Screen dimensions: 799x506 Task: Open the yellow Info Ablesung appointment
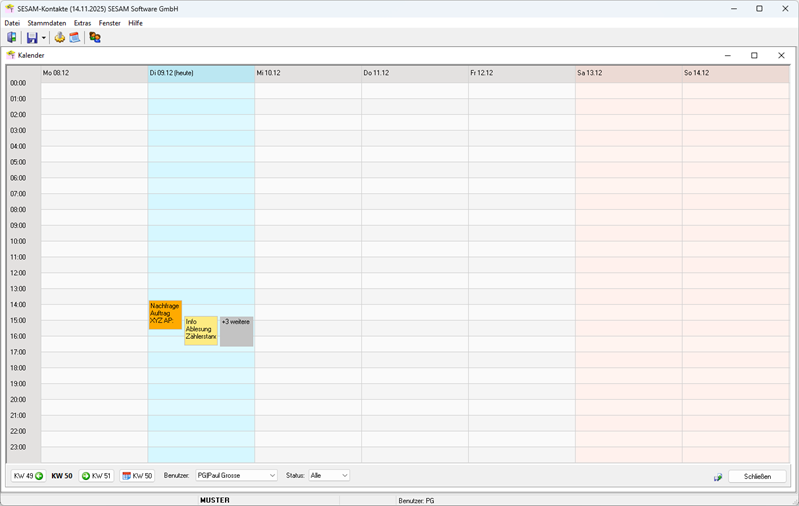(x=201, y=331)
